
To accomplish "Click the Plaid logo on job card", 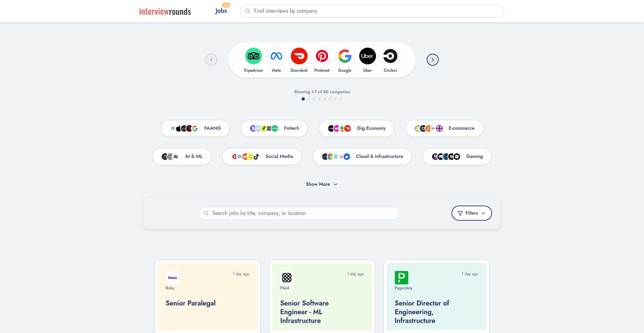I will 287,278.
